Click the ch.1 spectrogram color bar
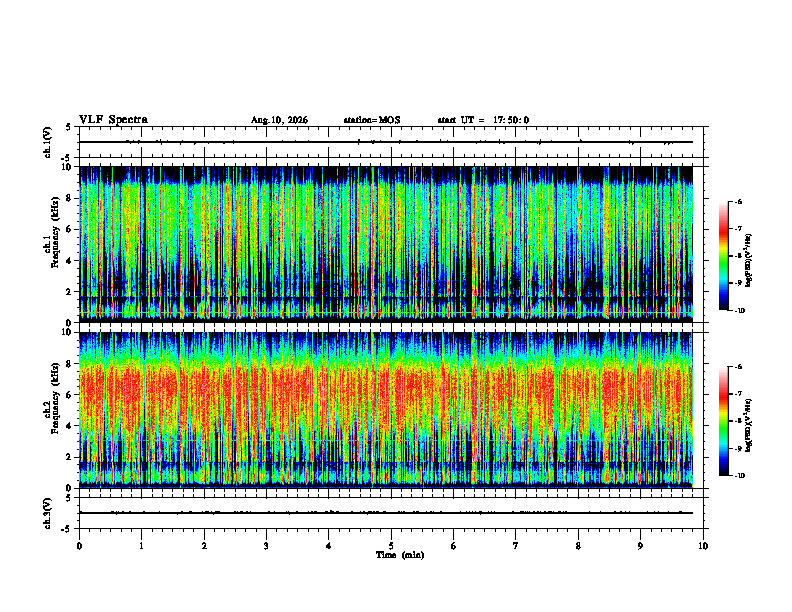 point(723,256)
